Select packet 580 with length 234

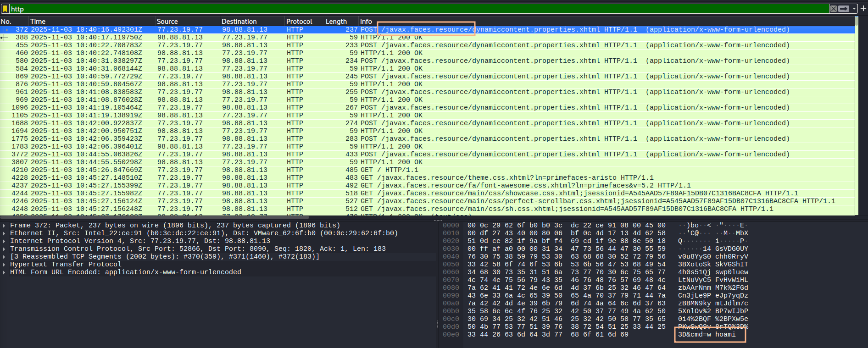427,61
